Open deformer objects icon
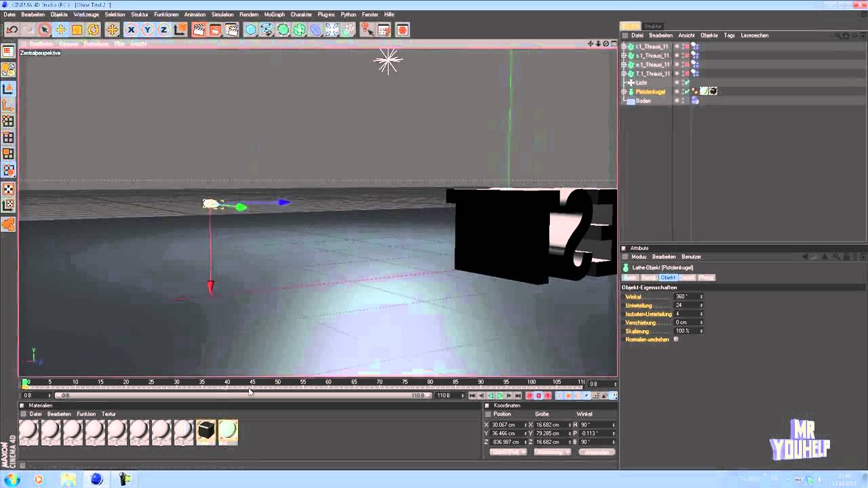Viewport: 868px width, 488px height. (x=315, y=30)
